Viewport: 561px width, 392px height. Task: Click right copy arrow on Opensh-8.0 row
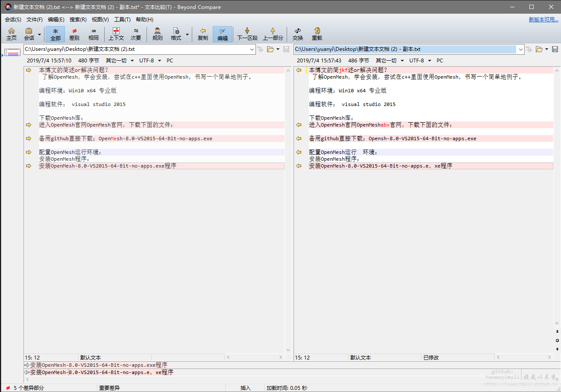[x=299, y=139]
